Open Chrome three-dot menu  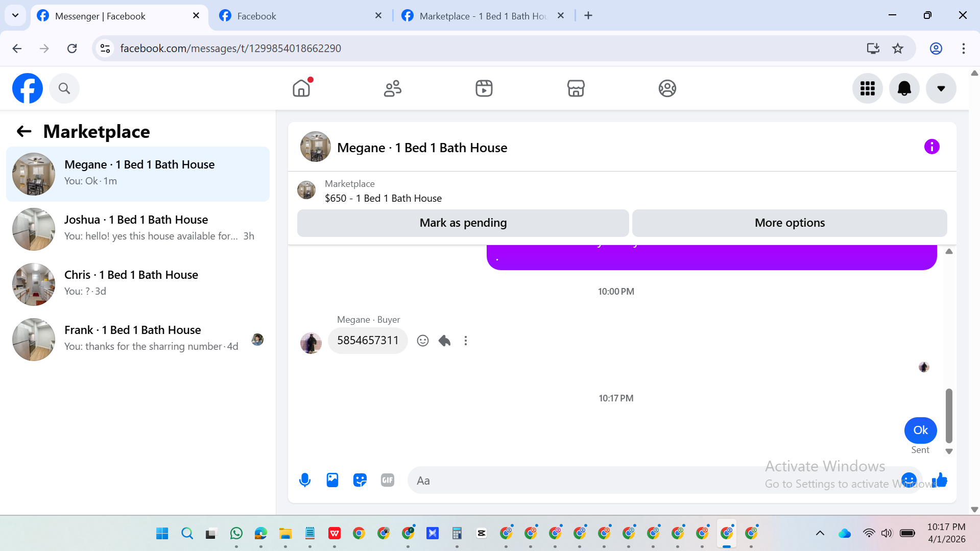pos(963,49)
